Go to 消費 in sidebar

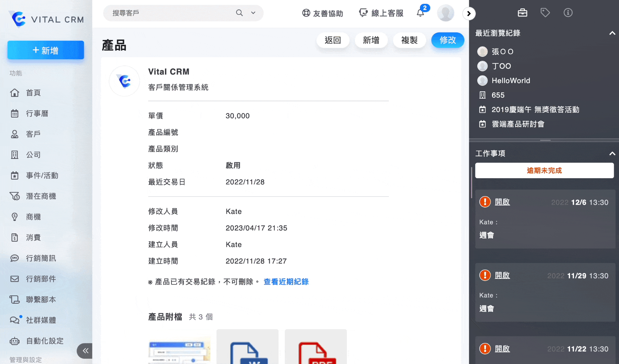click(x=33, y=237)
